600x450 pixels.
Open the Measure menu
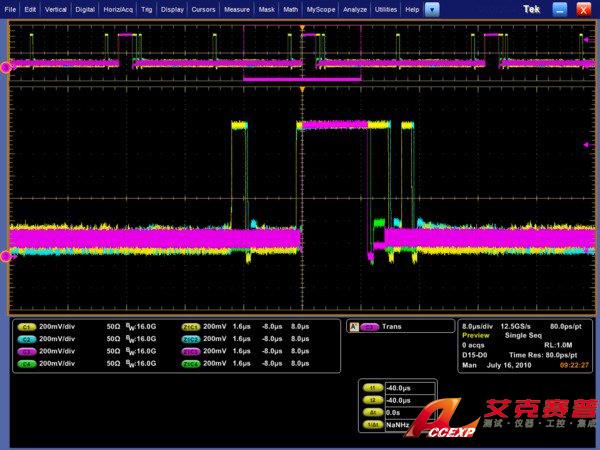[237, 8]
